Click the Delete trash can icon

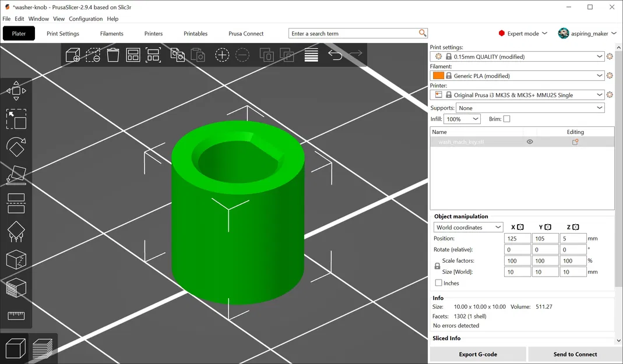click(x=113, y=55)
